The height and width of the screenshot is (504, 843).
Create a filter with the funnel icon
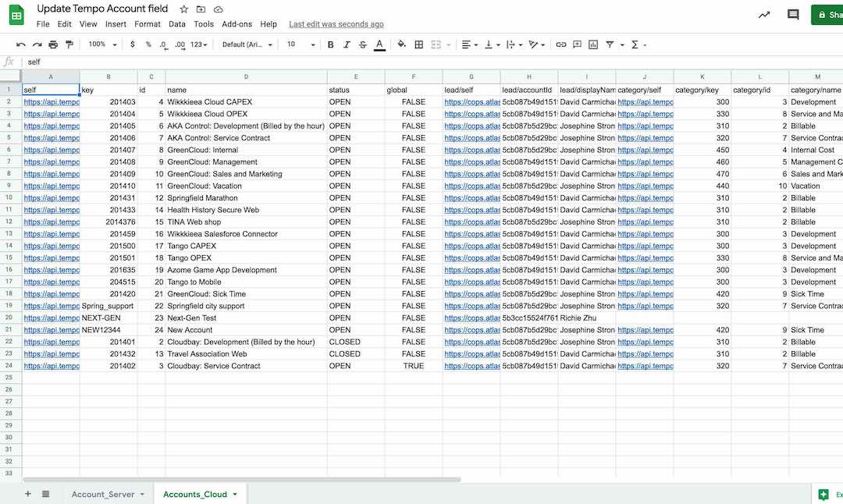[610, 44]
